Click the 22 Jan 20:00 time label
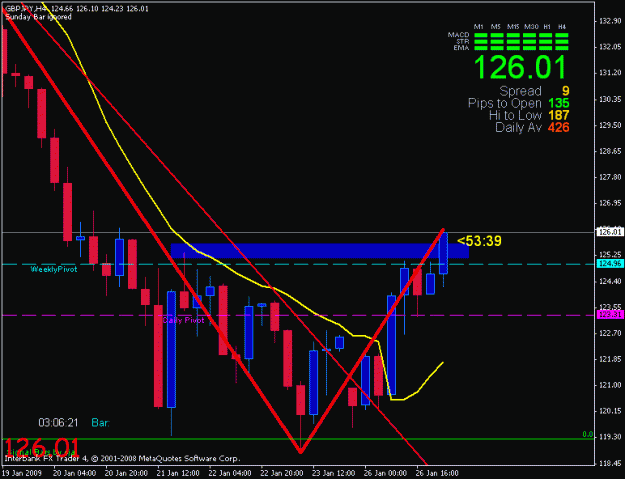Viewport: 625px width, 479px height. (x=281, y=473)
